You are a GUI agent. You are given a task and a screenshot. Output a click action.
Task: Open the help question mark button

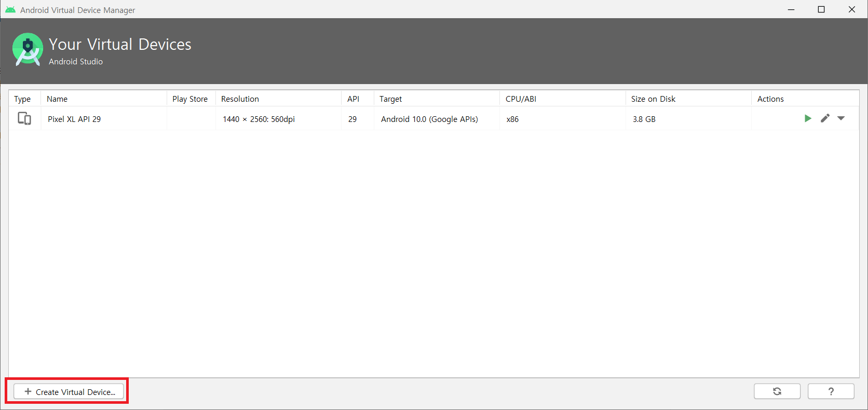tap(831, 391)
